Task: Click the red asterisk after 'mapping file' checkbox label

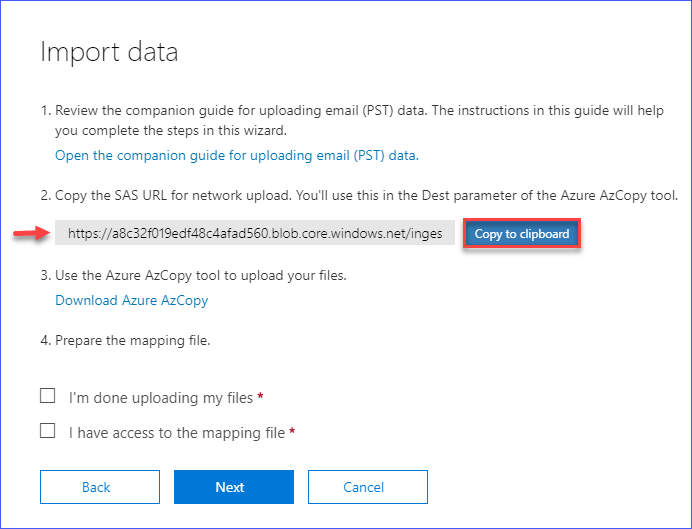Action: pyautogui.click(x=292, y=431)
